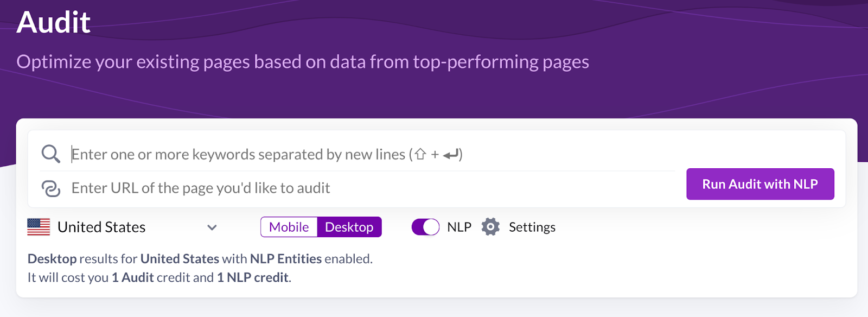Select the Desktop results option
Screen dimensions: 868x317
tap(349, 227)
